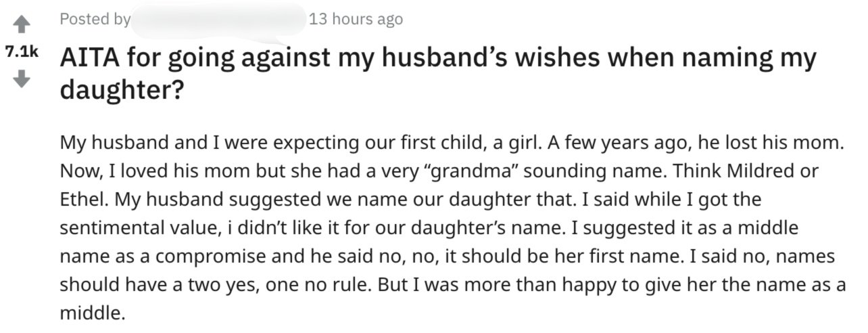Click the '13 hours ago' timestamp
This screenshot has width=868, height=333.
pos(356,20)
